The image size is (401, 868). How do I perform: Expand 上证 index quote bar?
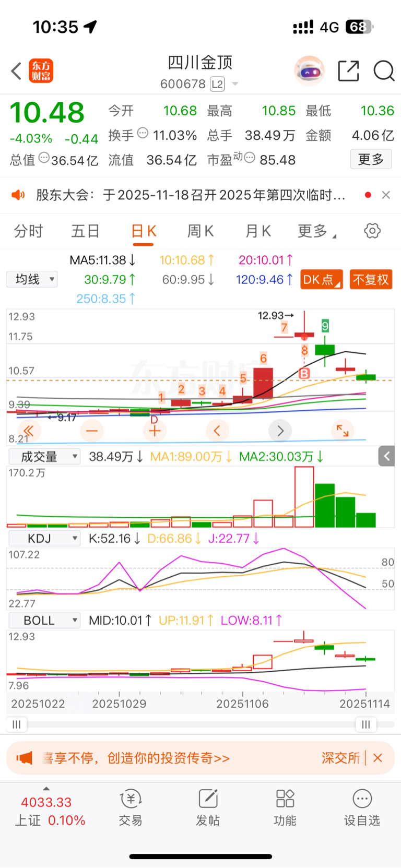click(x=50, y=811)
